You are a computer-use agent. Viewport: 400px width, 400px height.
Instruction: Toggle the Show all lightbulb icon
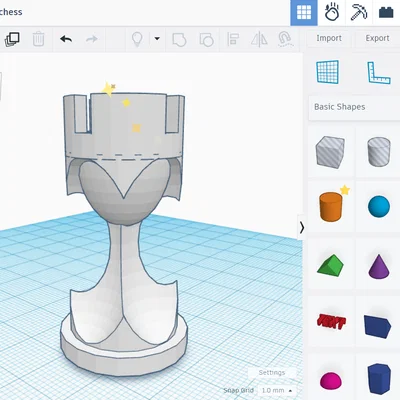click(137, 39)
